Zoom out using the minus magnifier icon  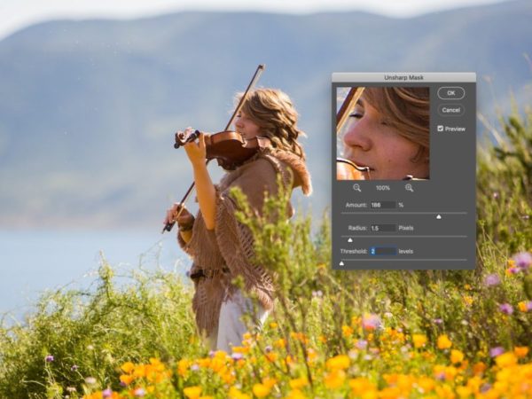click(x=357, y=188)
